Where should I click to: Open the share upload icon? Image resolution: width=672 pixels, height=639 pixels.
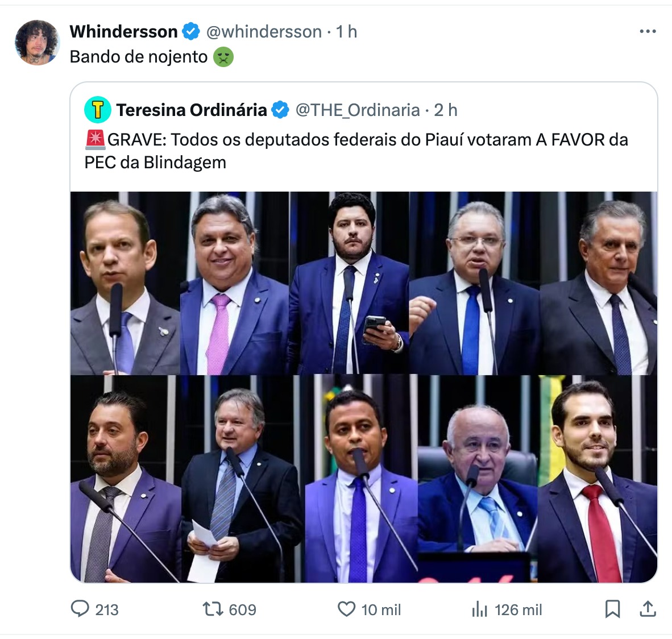coord(648,609)
